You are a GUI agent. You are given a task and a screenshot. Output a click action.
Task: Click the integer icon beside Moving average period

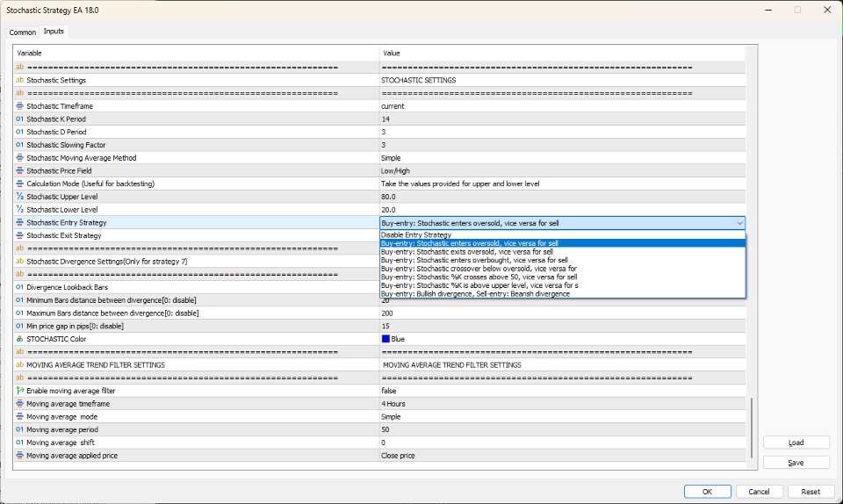(20, 429)
